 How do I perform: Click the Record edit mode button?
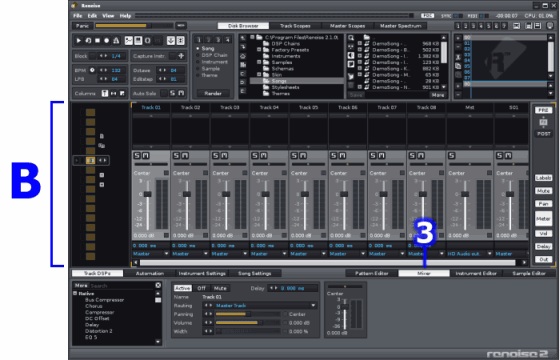106,41
